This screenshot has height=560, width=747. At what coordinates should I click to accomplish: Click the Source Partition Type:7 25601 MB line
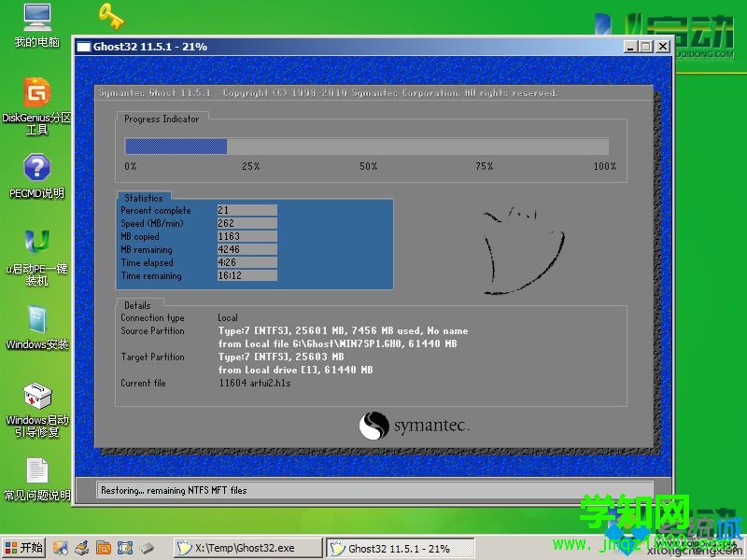pyautogui.click(x=343, y=330)
